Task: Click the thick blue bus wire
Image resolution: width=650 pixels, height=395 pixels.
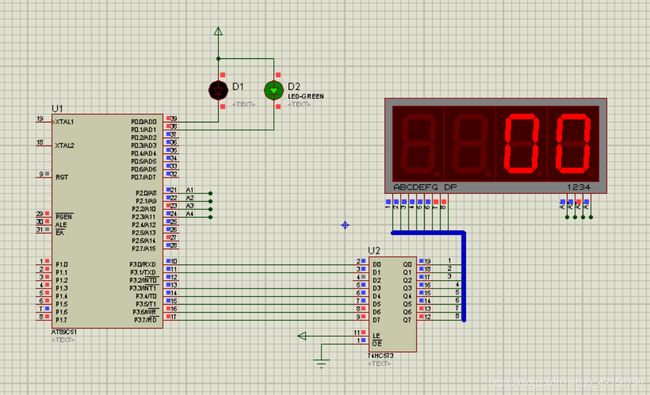Action: pyautogui.click(x=464, y=276)
